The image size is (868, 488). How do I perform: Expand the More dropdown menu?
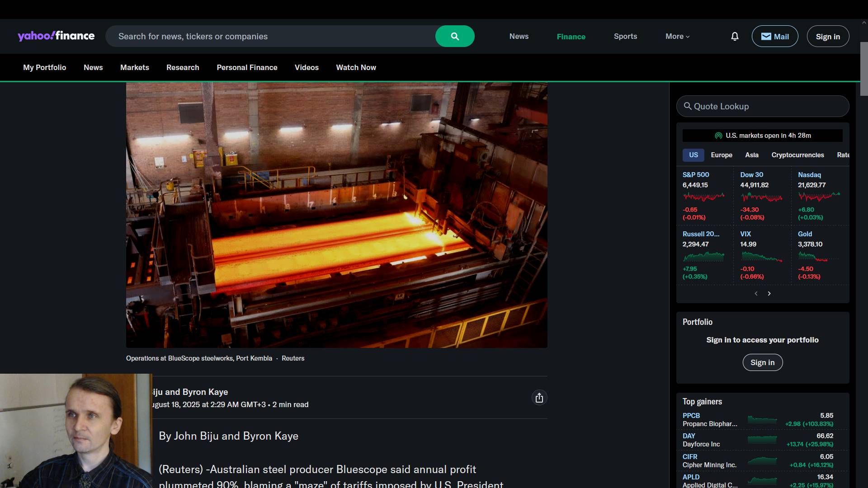(677, 36)
